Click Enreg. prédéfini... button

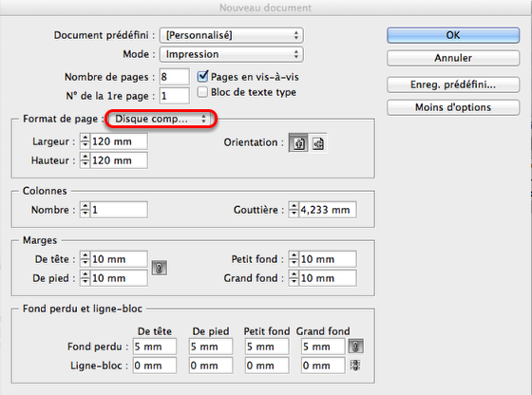pyautogui.click(x=453, y=85)
